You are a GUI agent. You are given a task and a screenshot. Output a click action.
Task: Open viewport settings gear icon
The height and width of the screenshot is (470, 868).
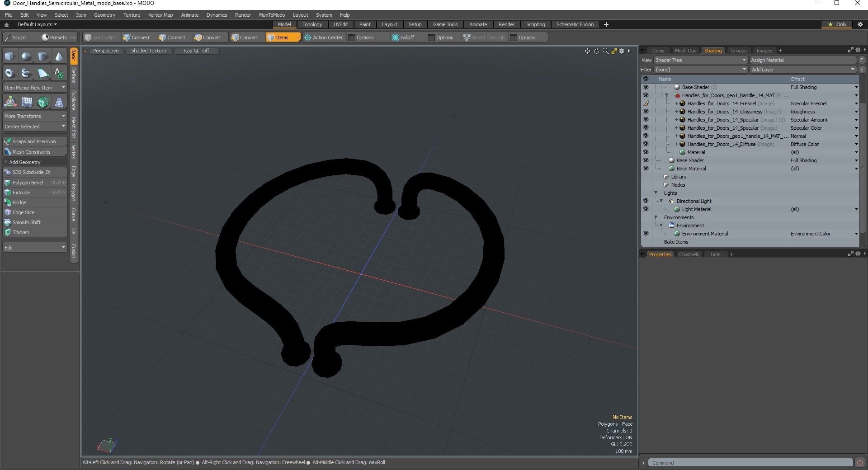tap(622, 51)
